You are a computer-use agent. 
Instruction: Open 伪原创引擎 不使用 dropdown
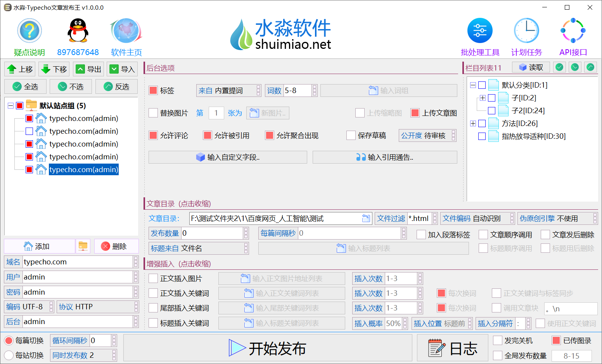point(558,218)
